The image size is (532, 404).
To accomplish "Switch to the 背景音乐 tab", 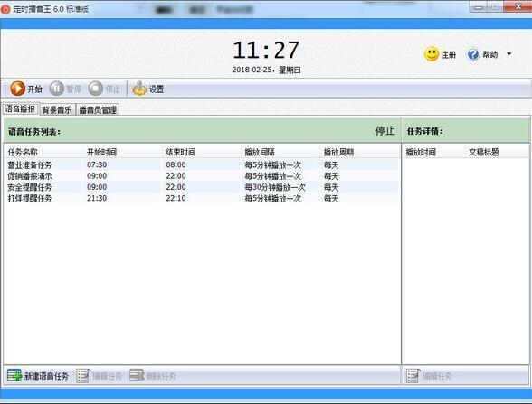I will tap(57, 110).
